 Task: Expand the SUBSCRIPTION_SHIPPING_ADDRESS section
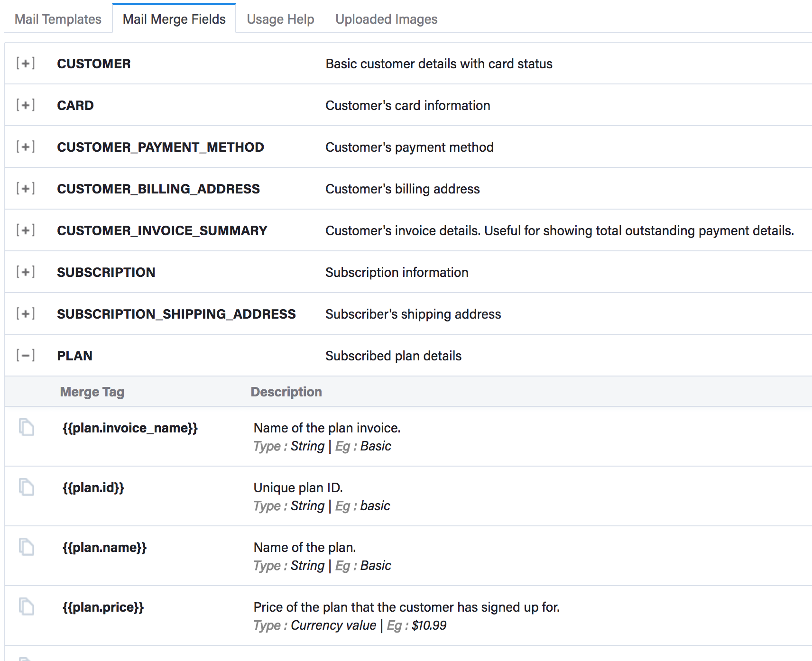tap(26, 314)
